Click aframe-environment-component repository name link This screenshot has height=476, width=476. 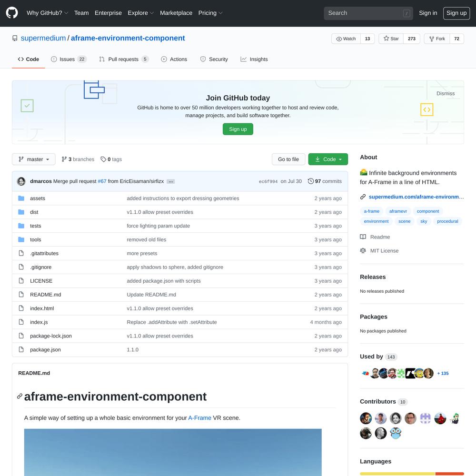point(128,38)
